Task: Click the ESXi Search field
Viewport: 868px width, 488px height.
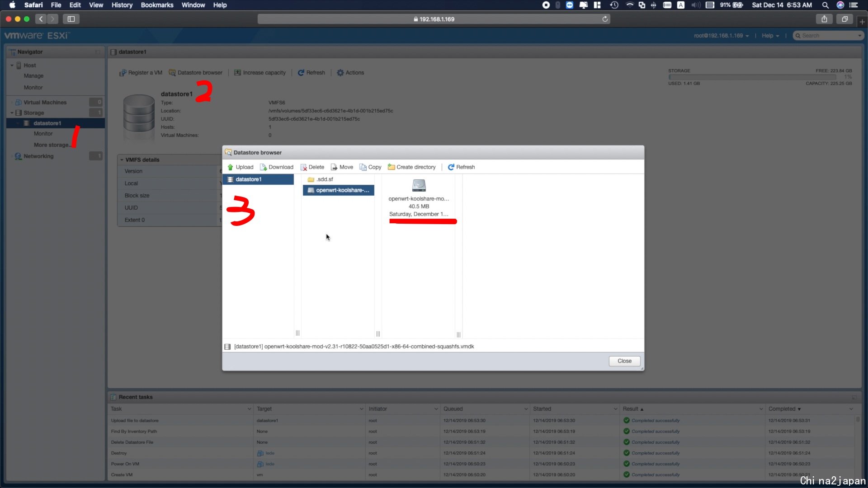Action: 828,36
